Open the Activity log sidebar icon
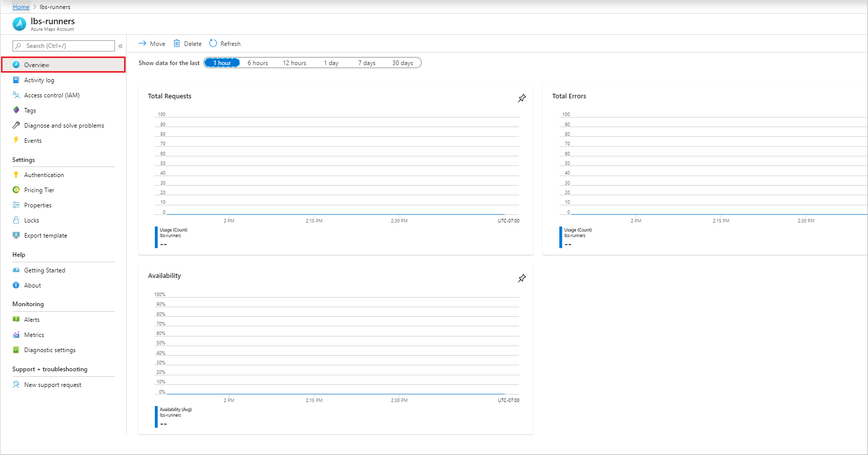868x455 pixels. 17,80
